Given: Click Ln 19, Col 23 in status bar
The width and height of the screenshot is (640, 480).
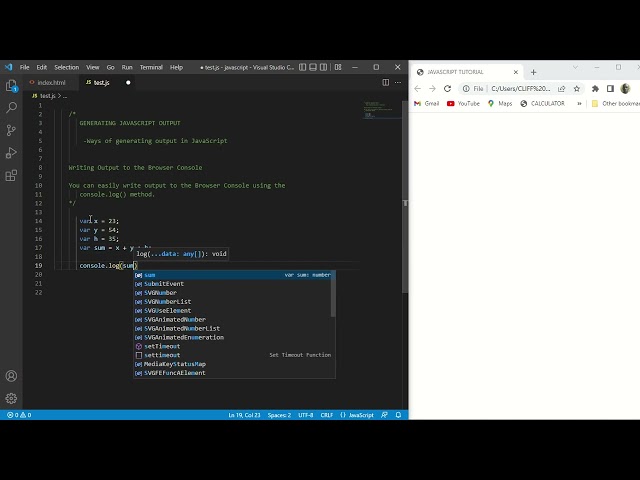Looking at the screenshot, I should (244, 415).
